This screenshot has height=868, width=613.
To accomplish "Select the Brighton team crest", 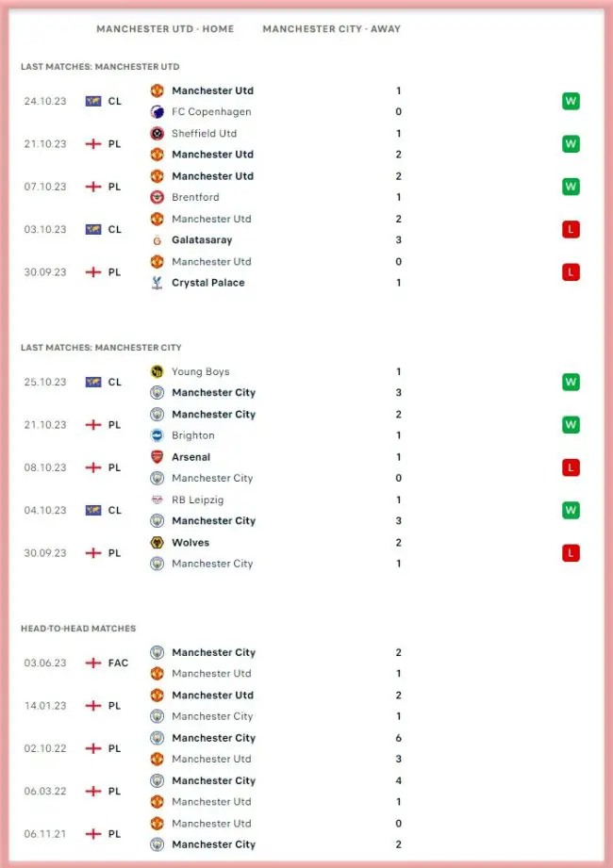I will (157, 435).
